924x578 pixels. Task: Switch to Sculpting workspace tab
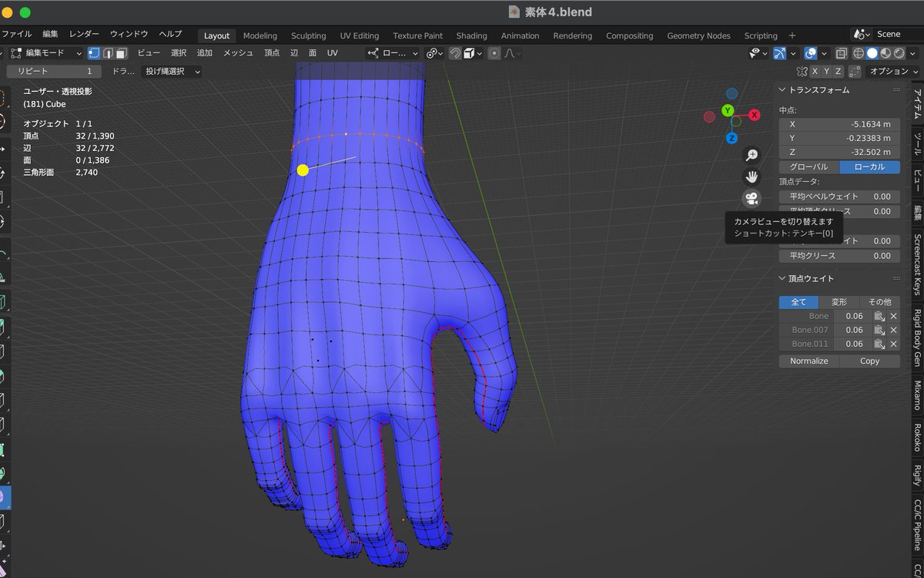[x=308, y=35]
